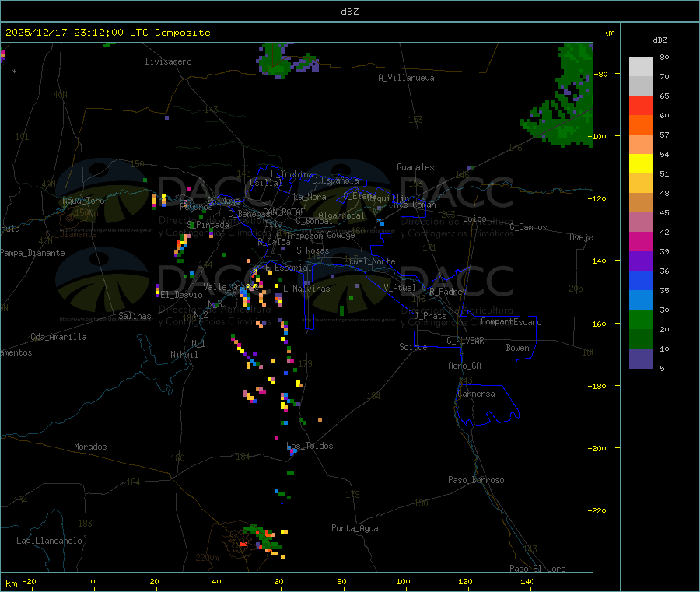Click the Soitue place label

click(413, 347)
